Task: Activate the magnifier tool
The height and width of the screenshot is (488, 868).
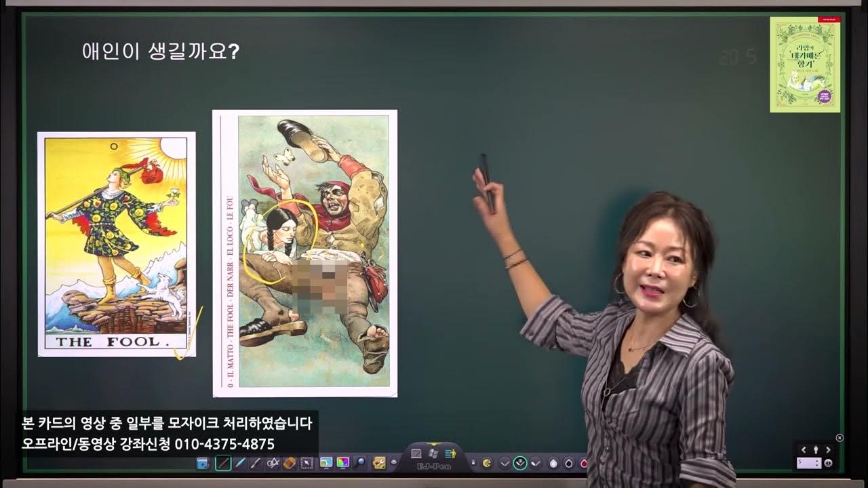Action: point(361,463)
